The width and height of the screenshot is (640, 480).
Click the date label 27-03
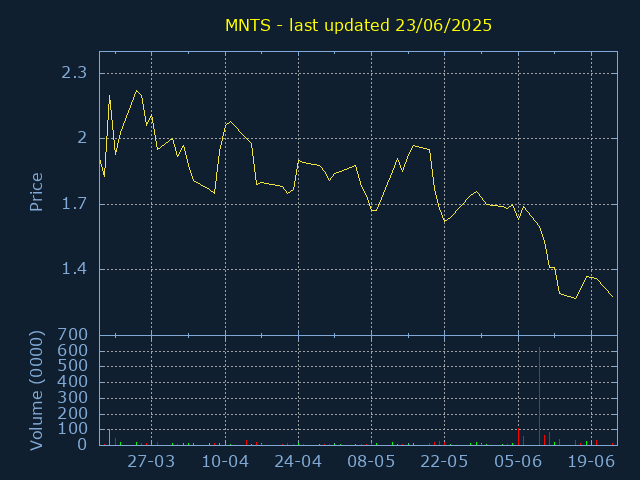point(151,462)
